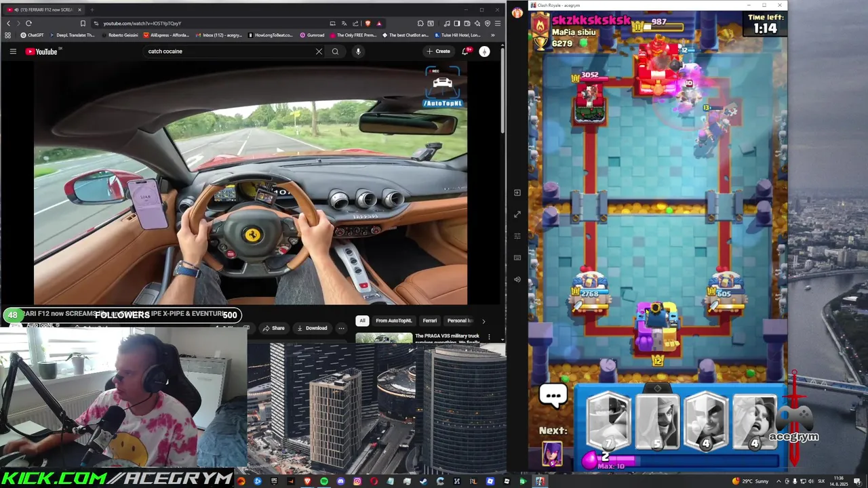Select the Ferrari filter chip

click(x=430, y=321)
